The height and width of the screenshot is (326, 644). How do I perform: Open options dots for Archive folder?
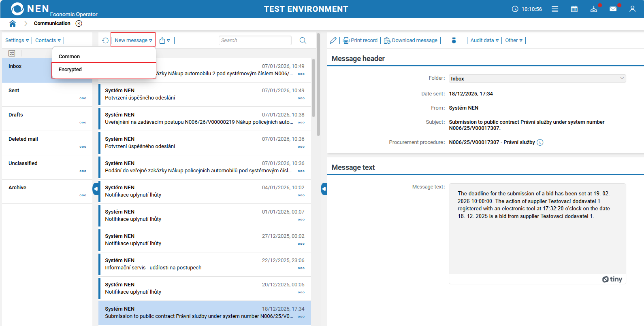[x=83, y=195]
